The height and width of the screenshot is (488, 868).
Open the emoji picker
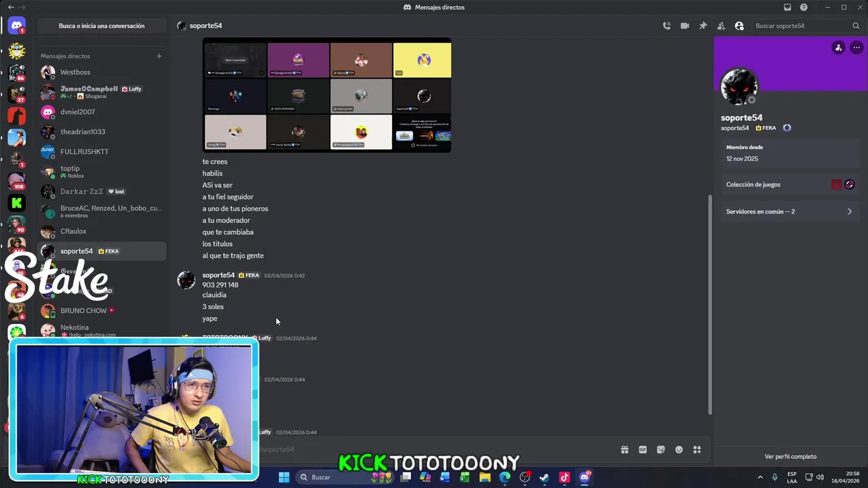[679, 449]
